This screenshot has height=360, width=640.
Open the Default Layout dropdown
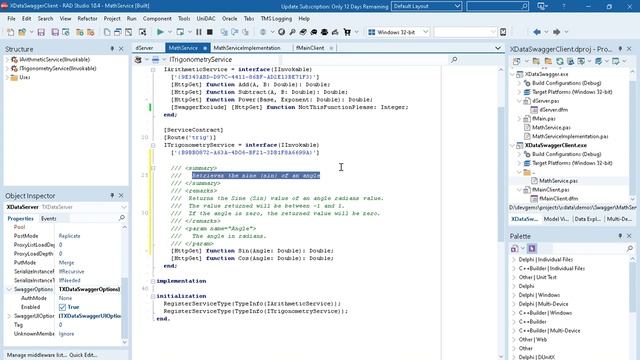(x=457, y=6)
